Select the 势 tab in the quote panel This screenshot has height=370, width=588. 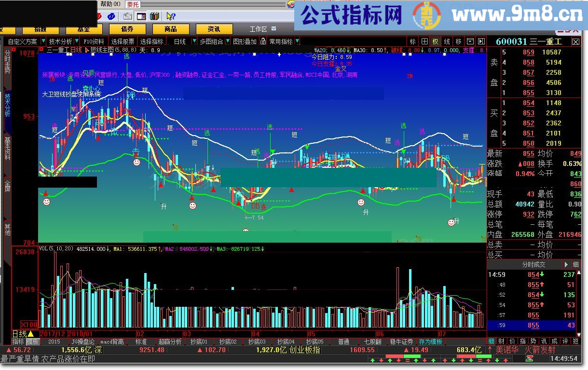(533, 341)
